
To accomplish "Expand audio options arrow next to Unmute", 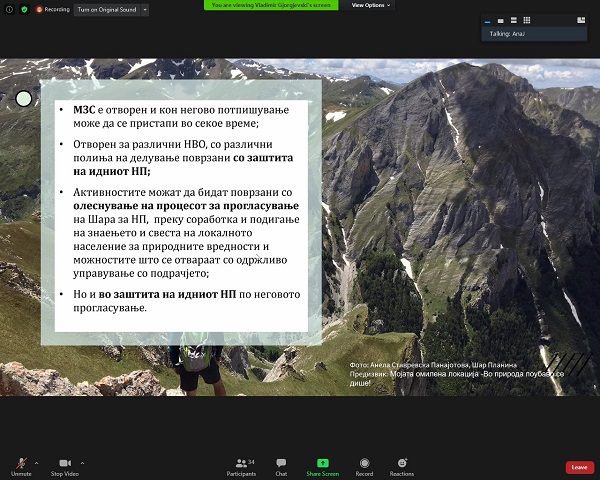I will [x=37, y=463].
